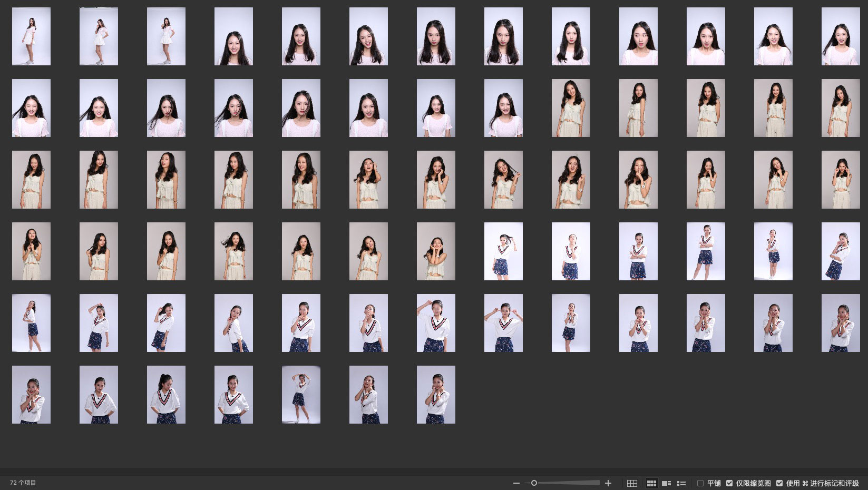Select the first thumbnail in the bottom row

(31, 395)
